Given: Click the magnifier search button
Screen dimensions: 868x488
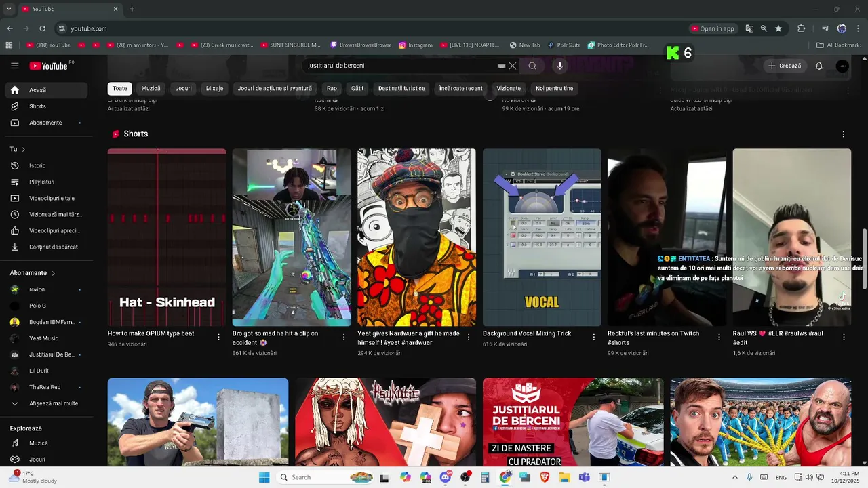Looking at the screenshot, I should tap(532, 66).
